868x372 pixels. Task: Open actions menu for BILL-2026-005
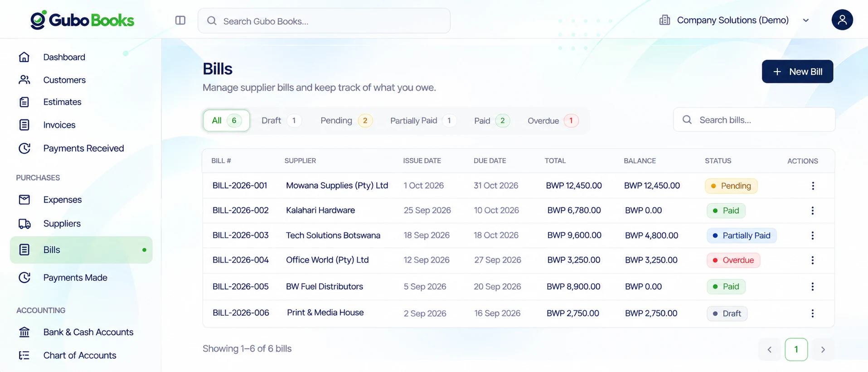[813, 286]
